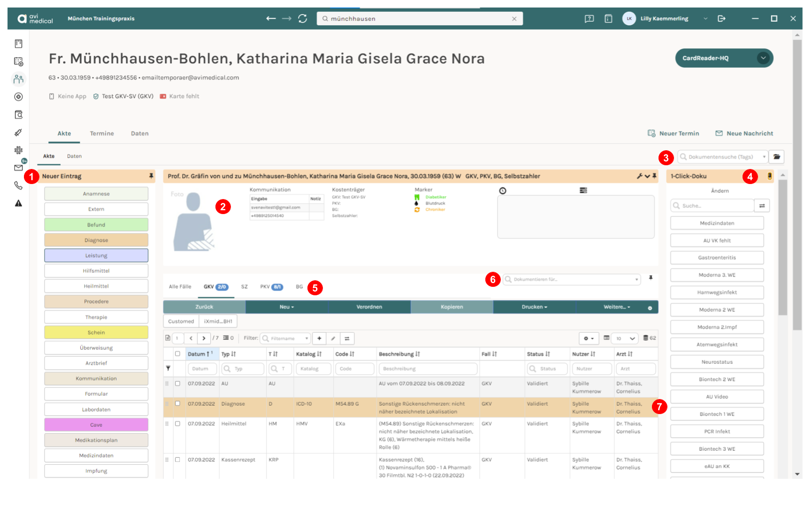The width and height of the screenshot is (812, 507).
Task: Switch to the Termine tab
Action: click(102, 134)
